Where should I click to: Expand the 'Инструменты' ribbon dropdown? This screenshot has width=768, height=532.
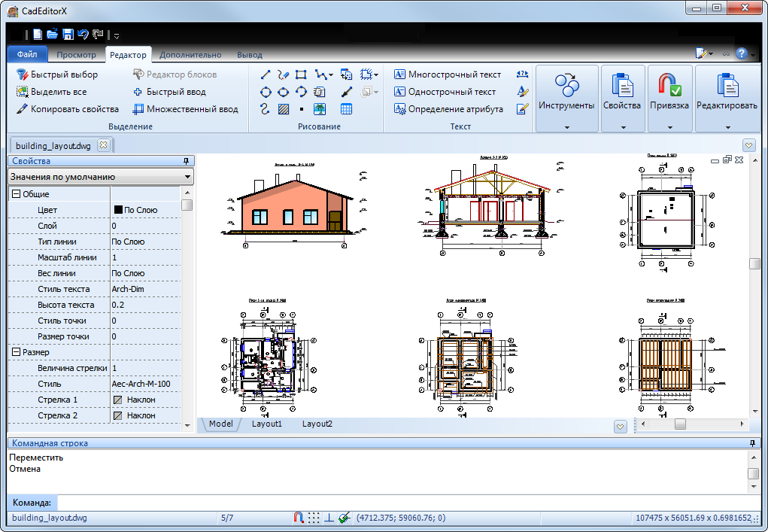pyautogui.click(x=566, y=127)
